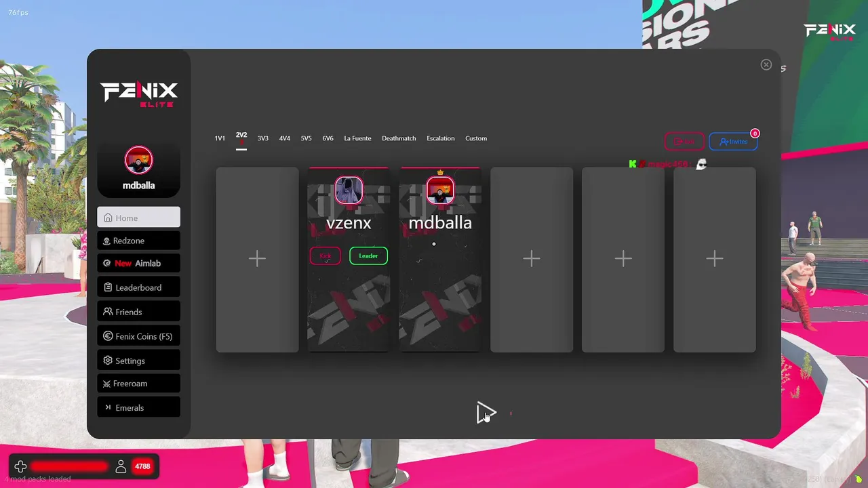Click the invites count badge

pyautogui.click(x=755, y=134)
